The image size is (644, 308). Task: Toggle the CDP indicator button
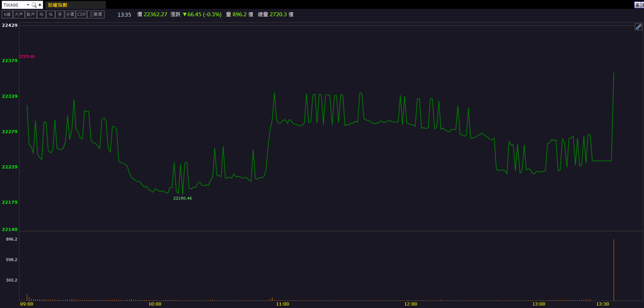pos(81,15)
